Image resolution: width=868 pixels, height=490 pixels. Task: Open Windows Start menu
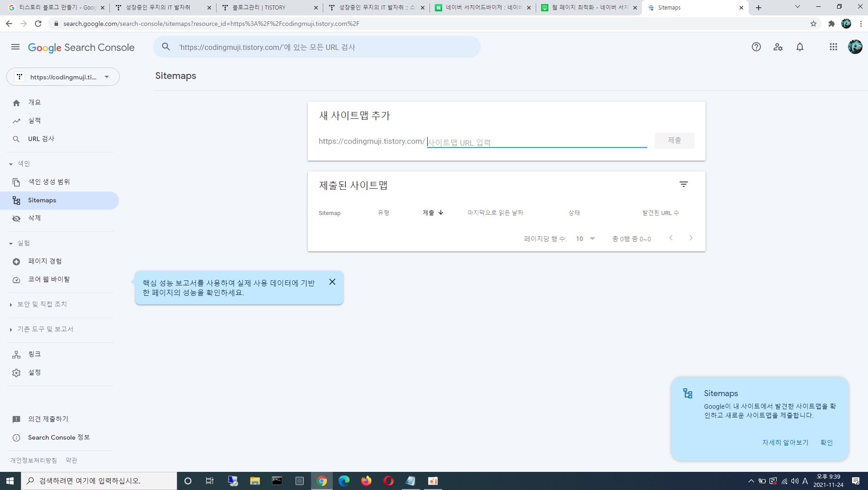point(10,481)
